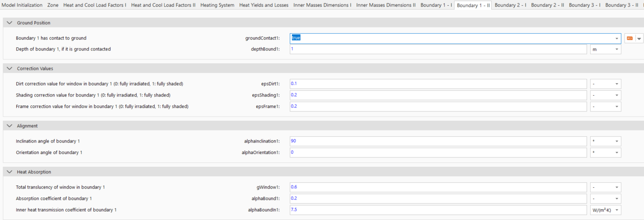Switch to the Boundary 2 - I tab
Screen dimensions: 644x220
click(510, 5)
